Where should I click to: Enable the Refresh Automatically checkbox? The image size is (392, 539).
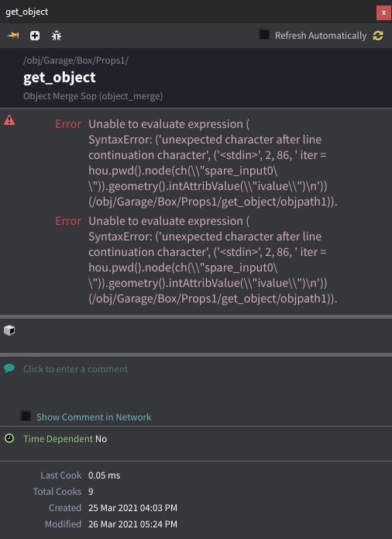tap(264, 34)
